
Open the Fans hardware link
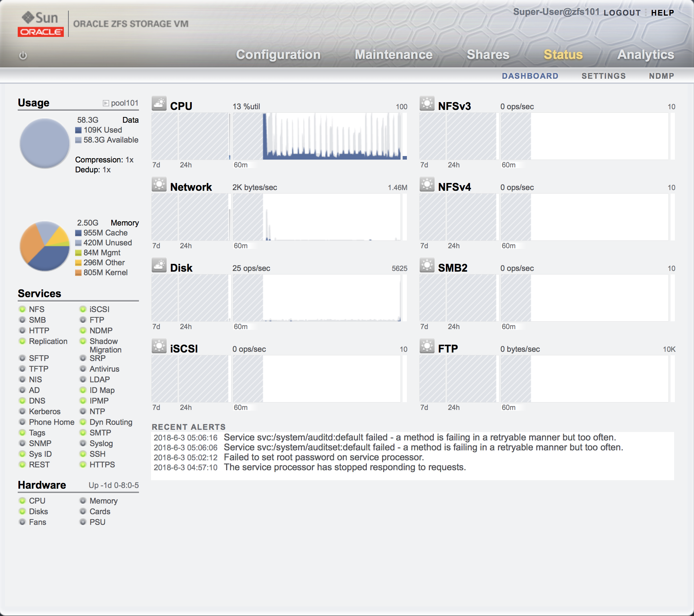pos(38,522)
